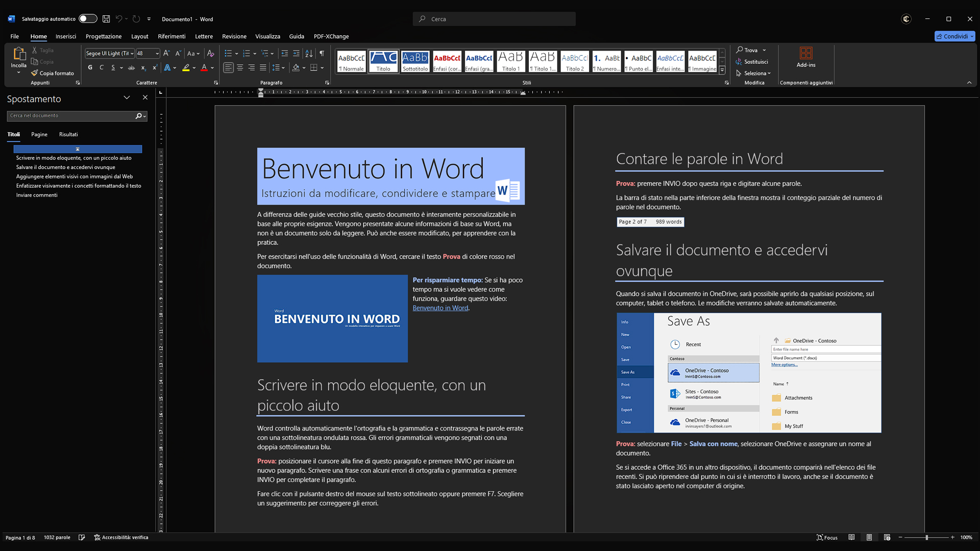
Task: Open the Aa change case dropdown
Action: 193,53
